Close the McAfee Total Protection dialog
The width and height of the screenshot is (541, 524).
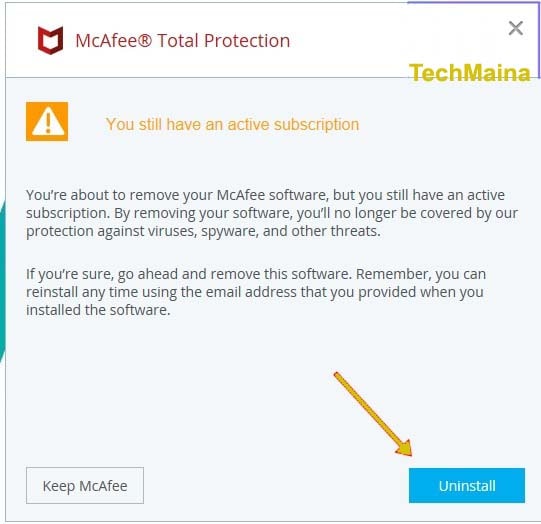[516, 28]
